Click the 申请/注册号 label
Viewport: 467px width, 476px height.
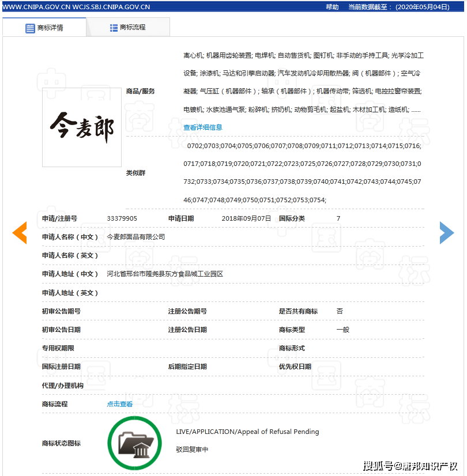click(x=59, y=218)
